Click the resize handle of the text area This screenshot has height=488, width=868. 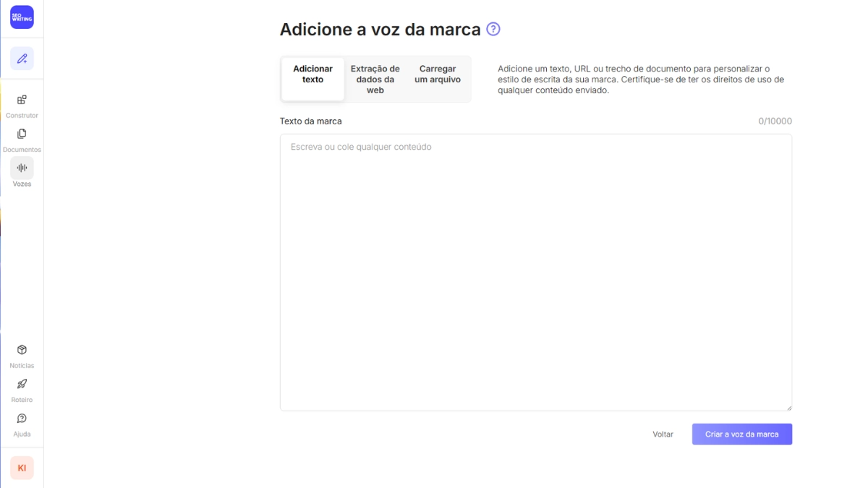click(x=788, y=407)
